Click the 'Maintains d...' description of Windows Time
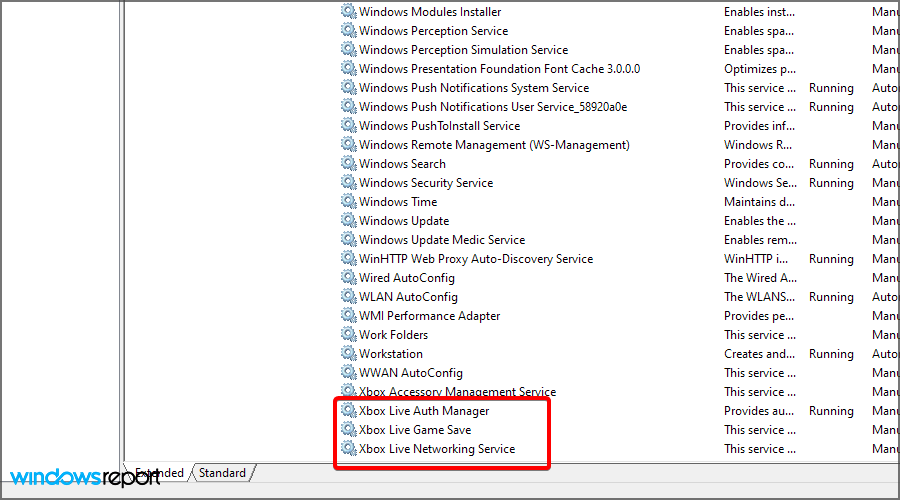 (x=759, y=202)
